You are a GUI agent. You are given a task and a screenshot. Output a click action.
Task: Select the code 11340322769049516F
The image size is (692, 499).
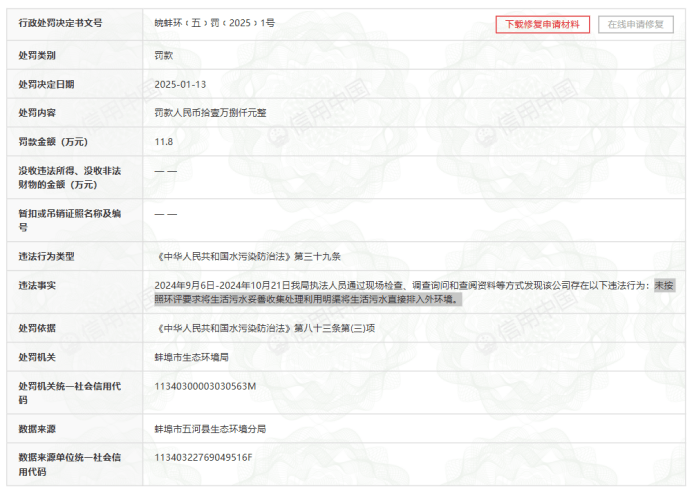(x=203, y=458)
